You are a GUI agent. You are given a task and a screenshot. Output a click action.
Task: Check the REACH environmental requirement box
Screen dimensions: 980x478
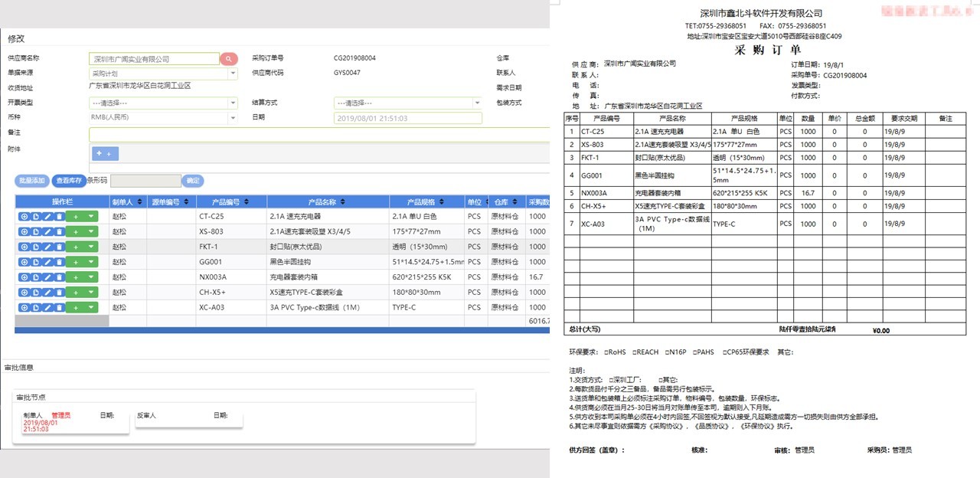(634, 352)
